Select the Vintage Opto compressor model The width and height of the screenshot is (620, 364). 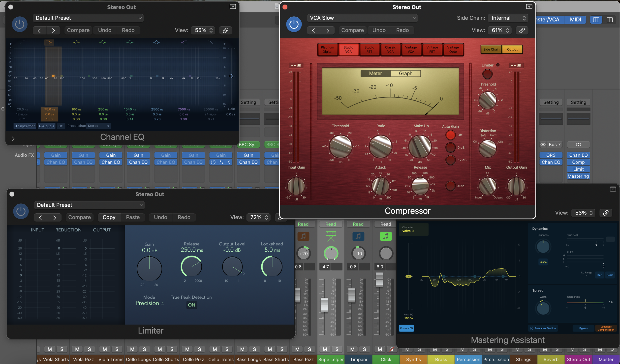point(453,49)
